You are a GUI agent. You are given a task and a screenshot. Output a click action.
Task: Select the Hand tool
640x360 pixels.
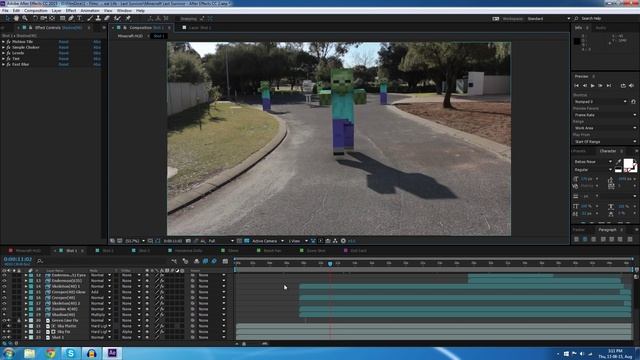tap(16, 18)
